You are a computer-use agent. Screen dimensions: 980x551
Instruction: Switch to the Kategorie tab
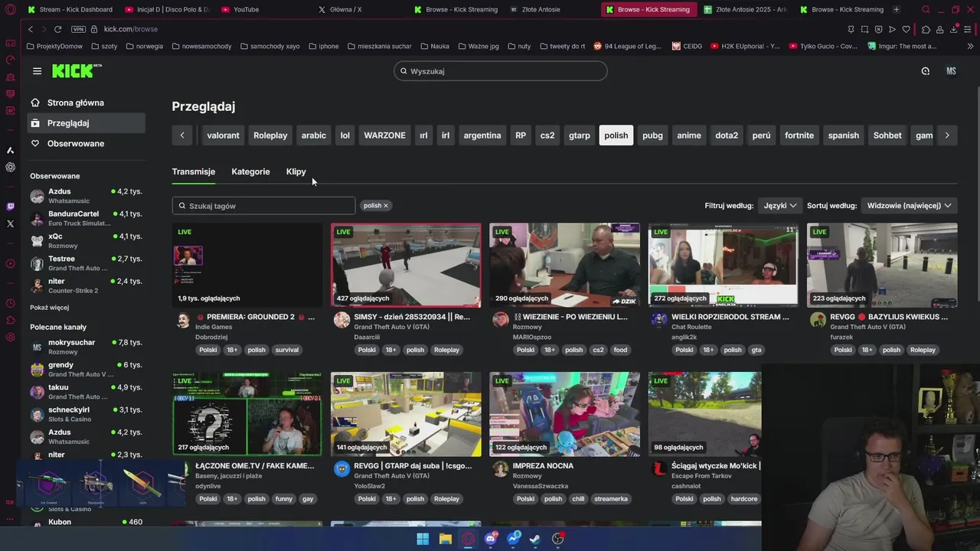[250, 171]
